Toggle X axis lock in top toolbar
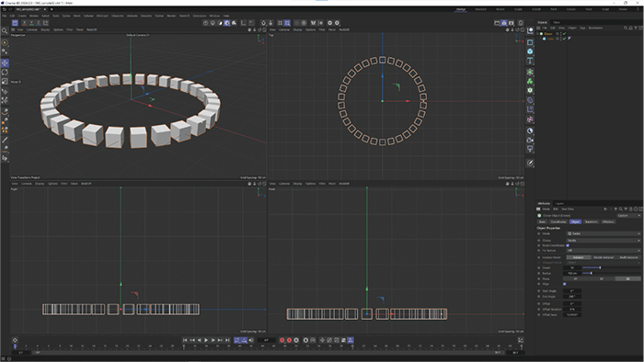The height and width of the screenshot is (362, 644). (24, 23)
